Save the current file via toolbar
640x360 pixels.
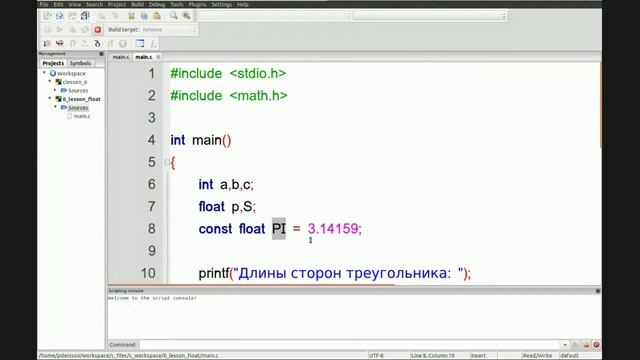click(72, 16)
